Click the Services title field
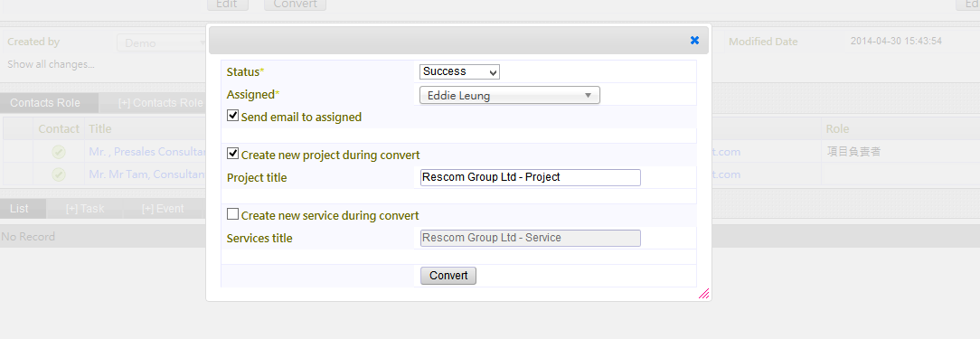980x339 pixels. point(531,239)
